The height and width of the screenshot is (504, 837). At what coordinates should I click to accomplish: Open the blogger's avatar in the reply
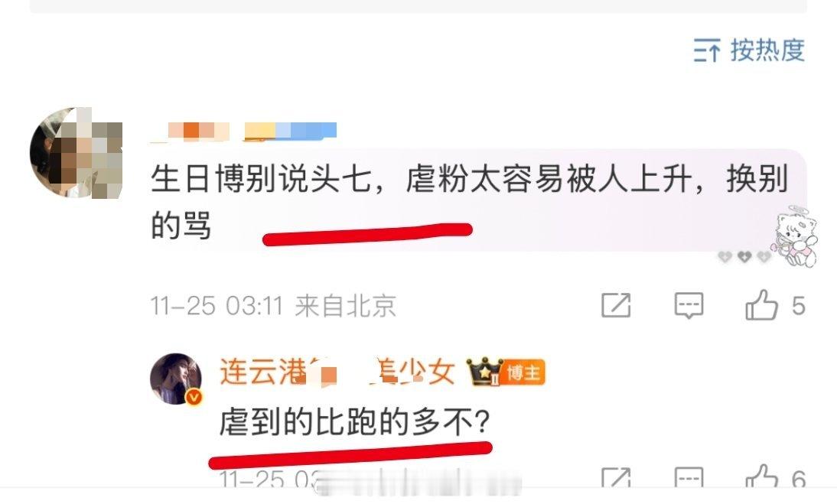point(176,378)
